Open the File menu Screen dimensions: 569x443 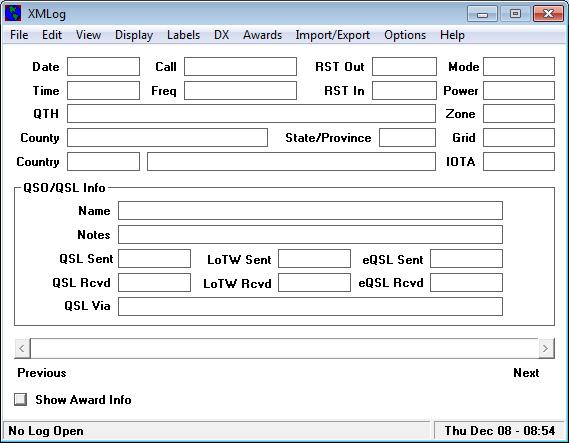point(19,35)
